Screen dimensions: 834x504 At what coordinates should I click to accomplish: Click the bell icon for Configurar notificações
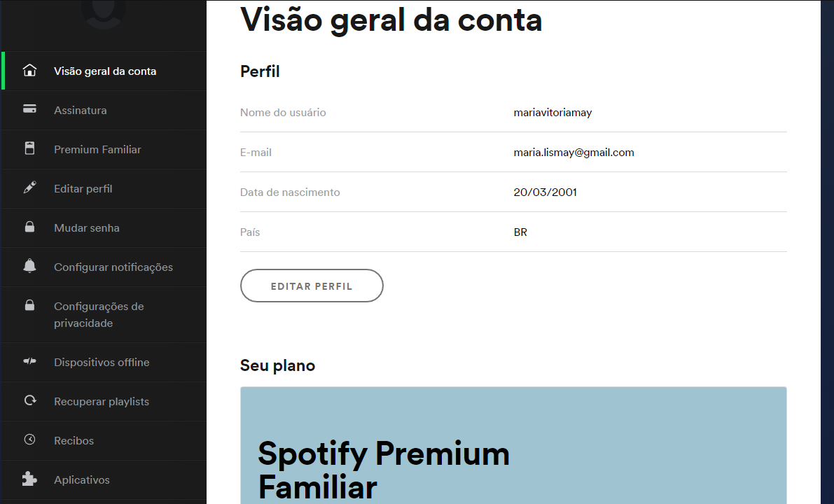click(30, 266)
